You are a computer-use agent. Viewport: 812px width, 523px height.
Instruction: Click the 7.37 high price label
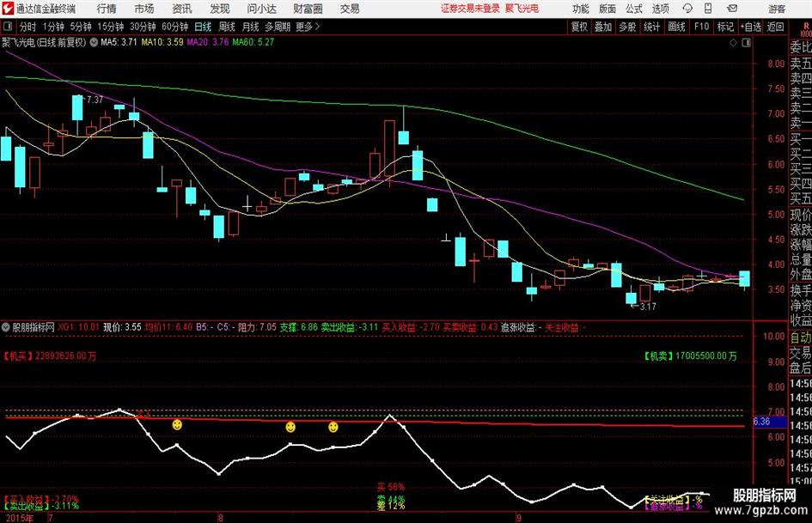click(95, 100)
